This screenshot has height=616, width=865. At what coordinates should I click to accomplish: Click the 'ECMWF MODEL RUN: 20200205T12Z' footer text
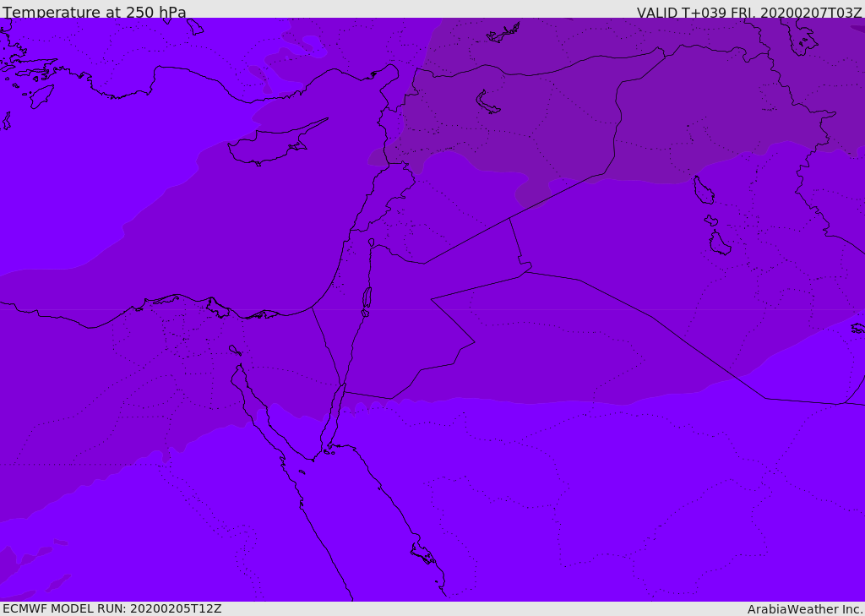coord(112,609)
